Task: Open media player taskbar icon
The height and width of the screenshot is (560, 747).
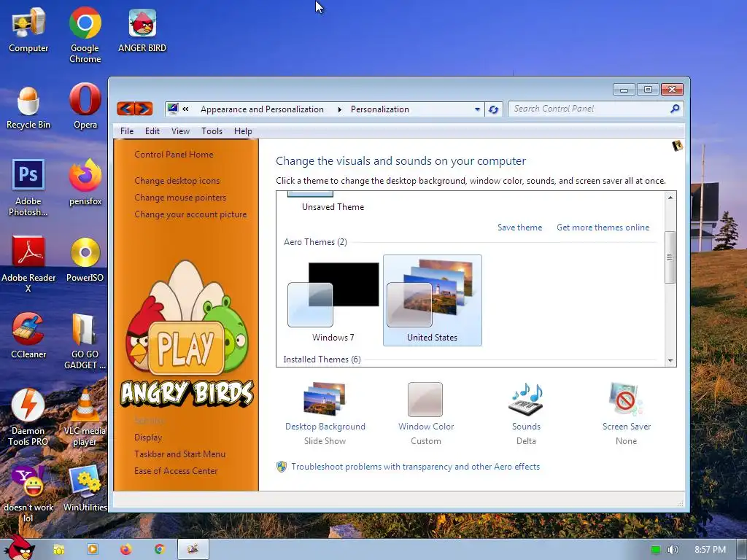Action: click(x=93, y=550)
